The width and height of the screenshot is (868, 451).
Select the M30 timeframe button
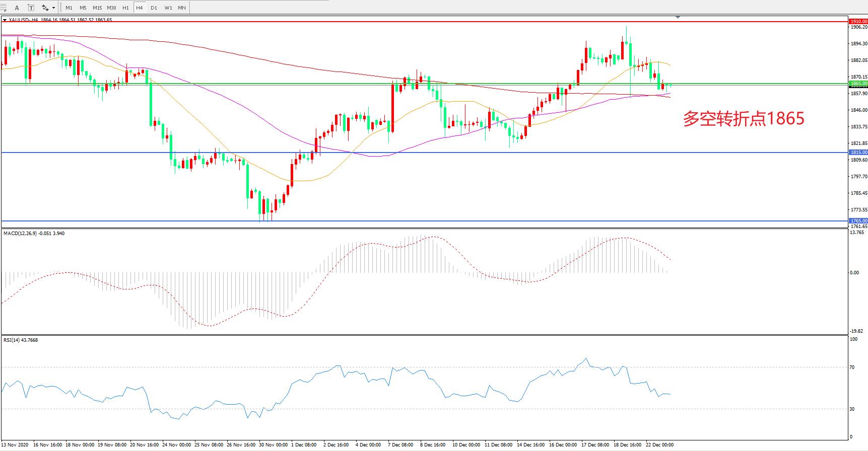point(111,8)
